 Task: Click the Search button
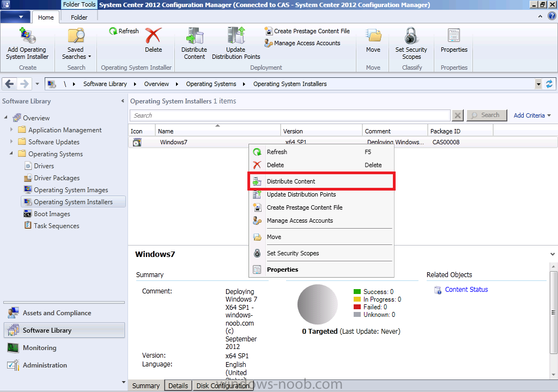click(x=487, y=115)
